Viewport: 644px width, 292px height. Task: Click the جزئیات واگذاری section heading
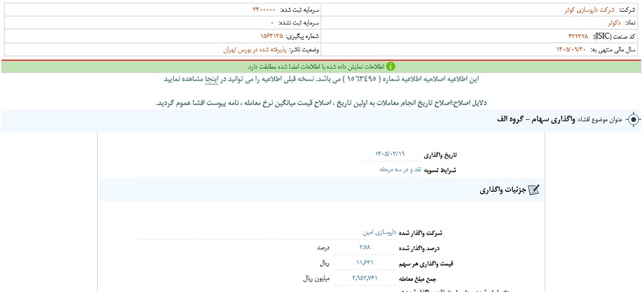pyautogui.click(x=503, y=191)
